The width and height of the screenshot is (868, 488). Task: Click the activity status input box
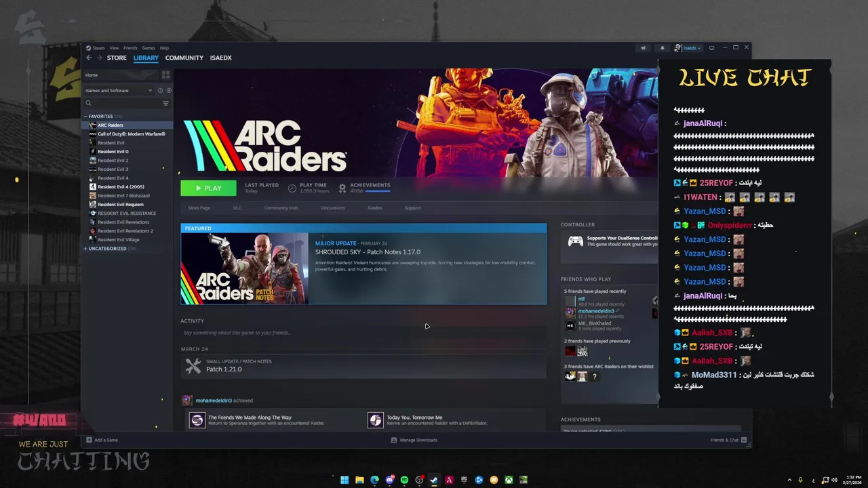coord(363,333)
